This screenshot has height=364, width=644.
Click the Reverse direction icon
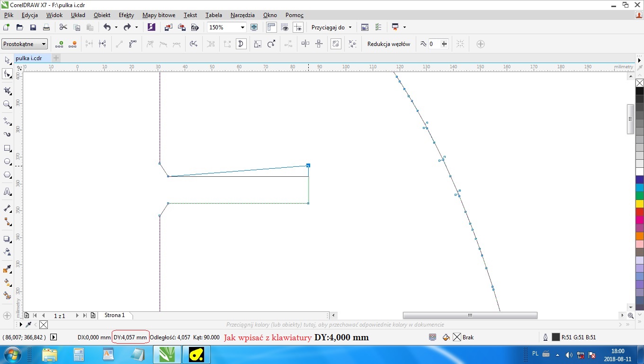(194, 44)
